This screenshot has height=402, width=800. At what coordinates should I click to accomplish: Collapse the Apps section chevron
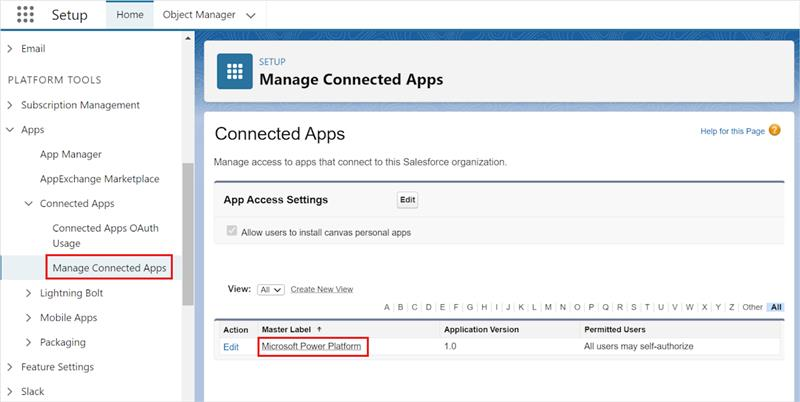coord(10,130)
